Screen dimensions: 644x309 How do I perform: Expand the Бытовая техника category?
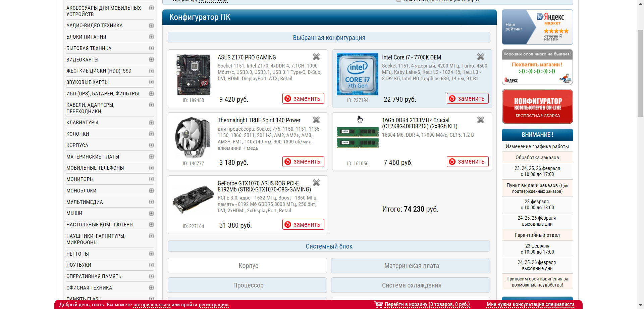point(151,48)
